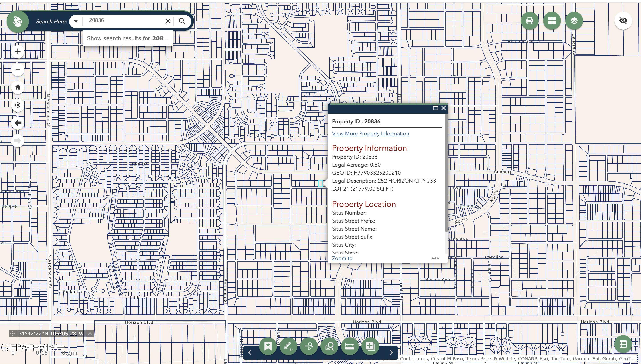Expand the search source dropdown arrow
641x364 pixels.
(76, 21)
